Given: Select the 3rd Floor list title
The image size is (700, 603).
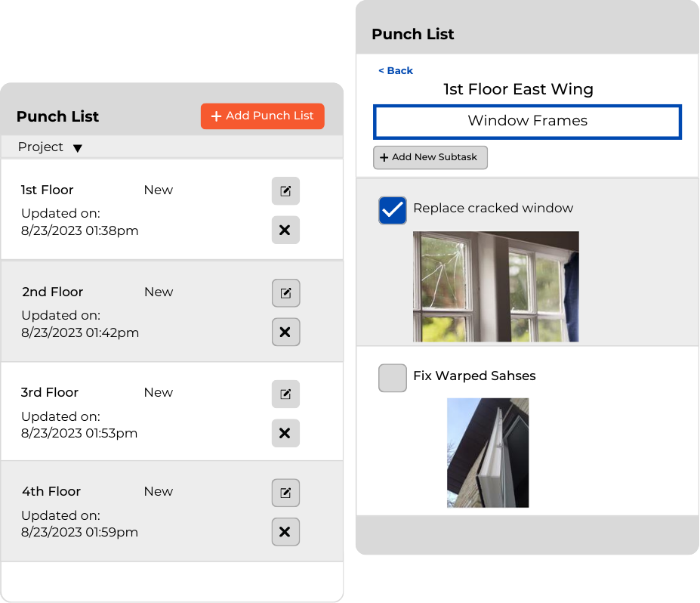Looking at the screenshot, I should (x=50, y=392).
